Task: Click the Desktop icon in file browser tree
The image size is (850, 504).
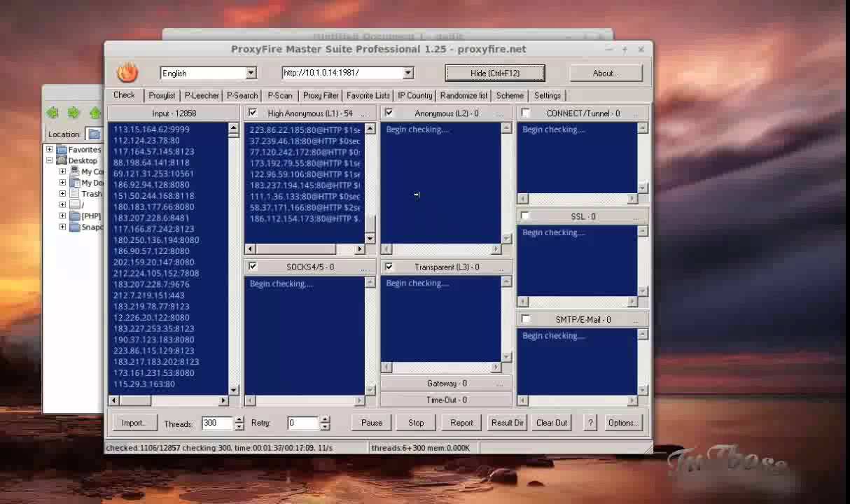Action: coord(61,160)
